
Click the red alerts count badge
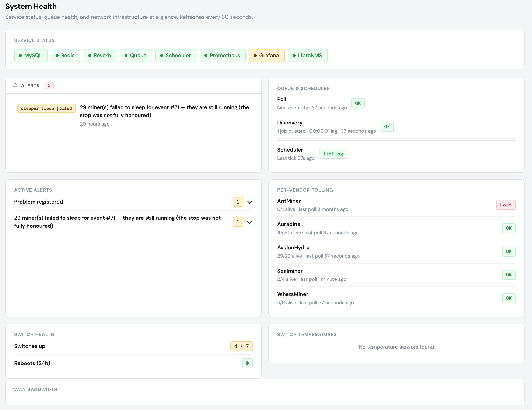pos(49,86)
